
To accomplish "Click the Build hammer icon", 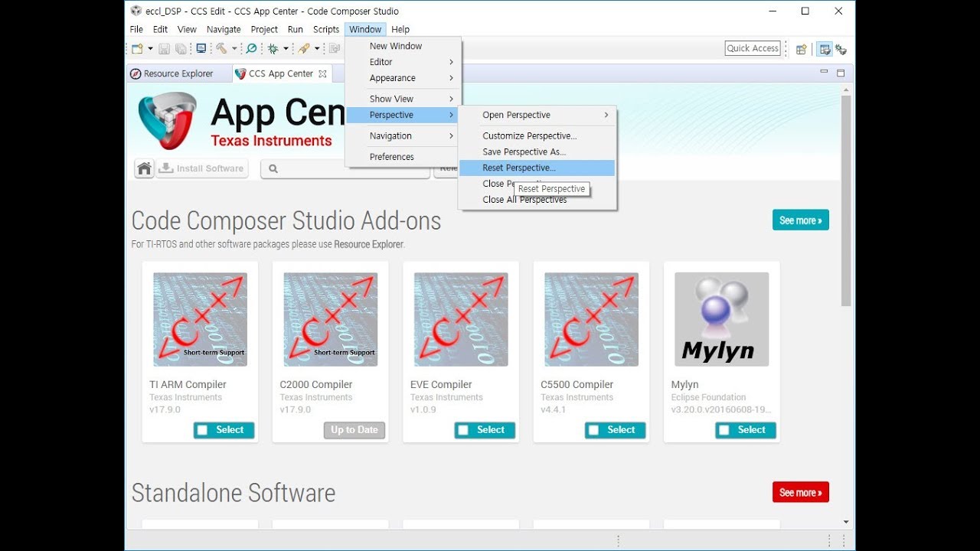I will 220,48.
